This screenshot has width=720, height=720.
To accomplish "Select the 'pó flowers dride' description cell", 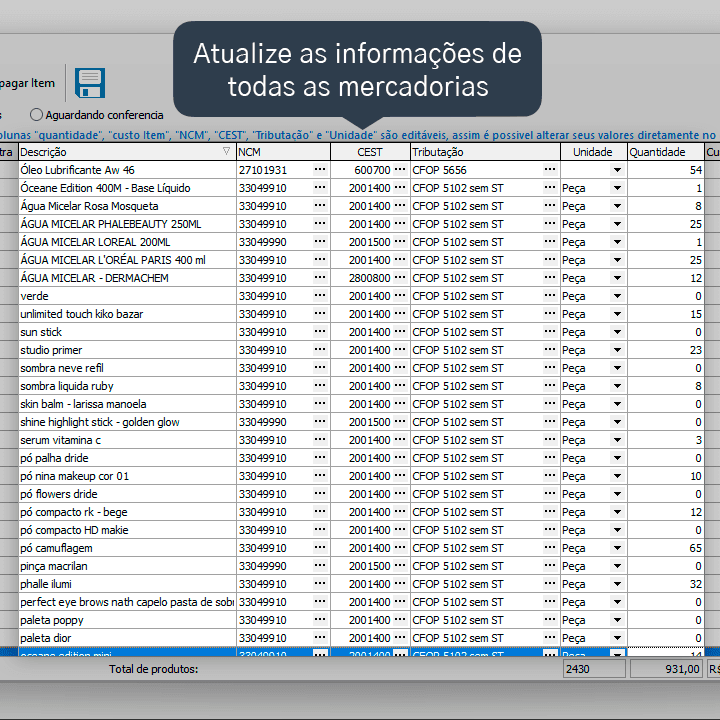I will click(127, 494).
